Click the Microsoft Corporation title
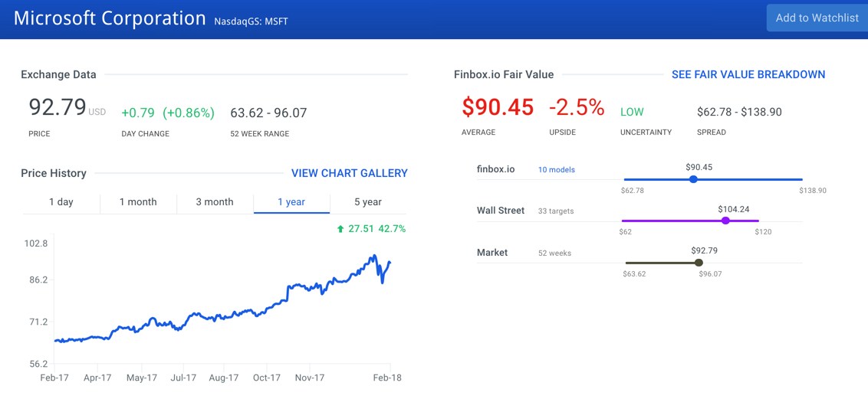868x399 pixels. (x=110, y=18)
